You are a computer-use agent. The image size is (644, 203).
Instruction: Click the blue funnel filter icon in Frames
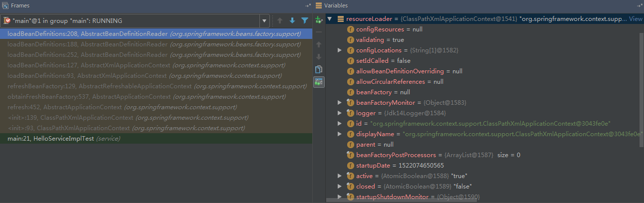(304, 21)
